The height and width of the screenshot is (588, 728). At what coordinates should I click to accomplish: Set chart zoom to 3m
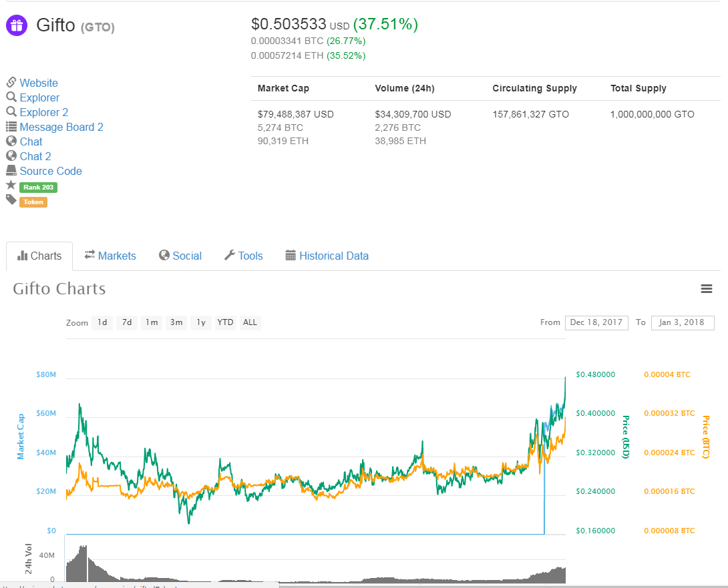click(176, 322)
